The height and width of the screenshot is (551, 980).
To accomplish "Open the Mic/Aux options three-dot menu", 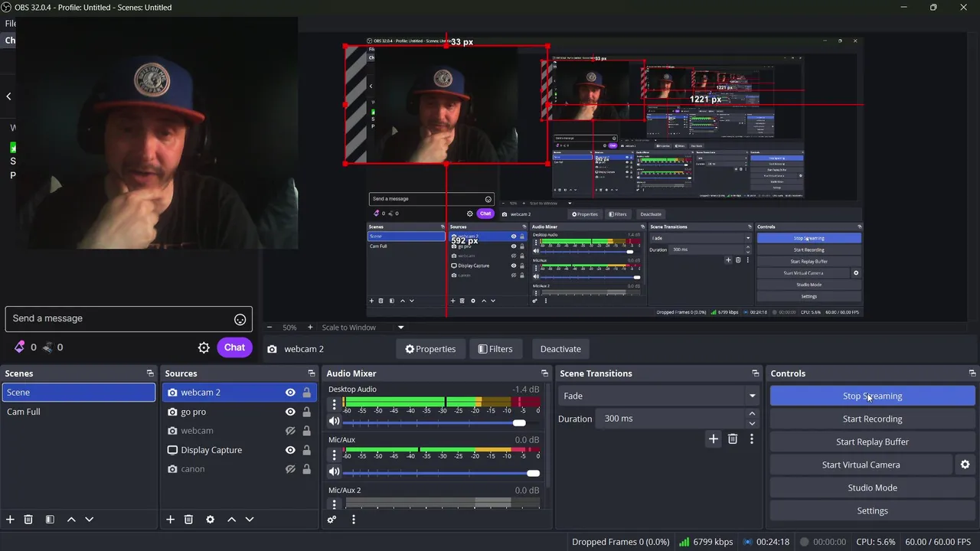I will [334, 455].
